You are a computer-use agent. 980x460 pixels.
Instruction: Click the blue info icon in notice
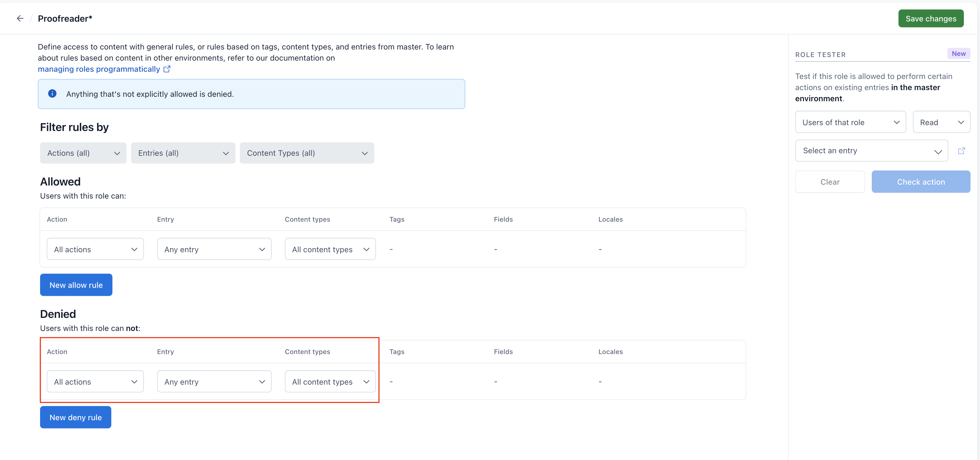pos(52,93)
